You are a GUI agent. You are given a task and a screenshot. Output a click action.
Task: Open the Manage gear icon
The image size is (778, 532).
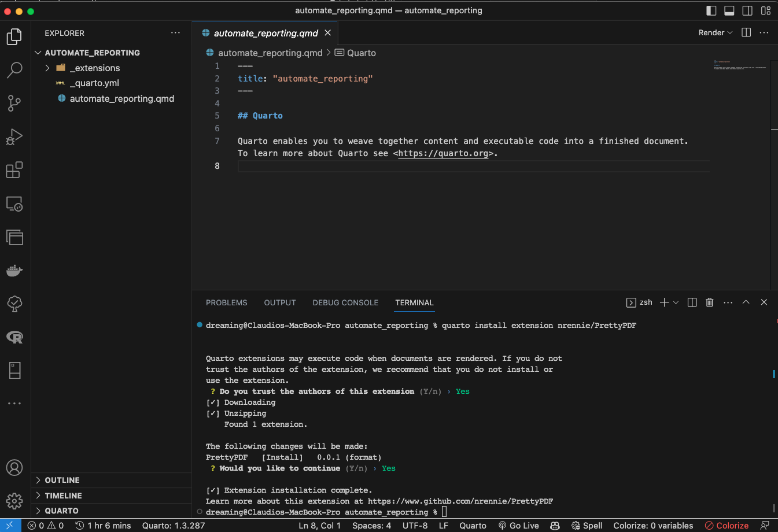pyautogui.click(x=14, y=501)
